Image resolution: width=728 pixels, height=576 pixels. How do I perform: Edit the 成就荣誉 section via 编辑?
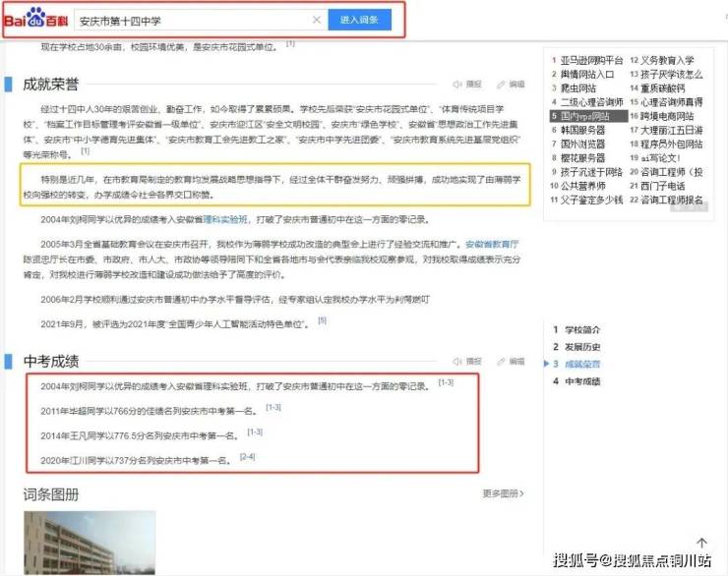coord(511,84)
